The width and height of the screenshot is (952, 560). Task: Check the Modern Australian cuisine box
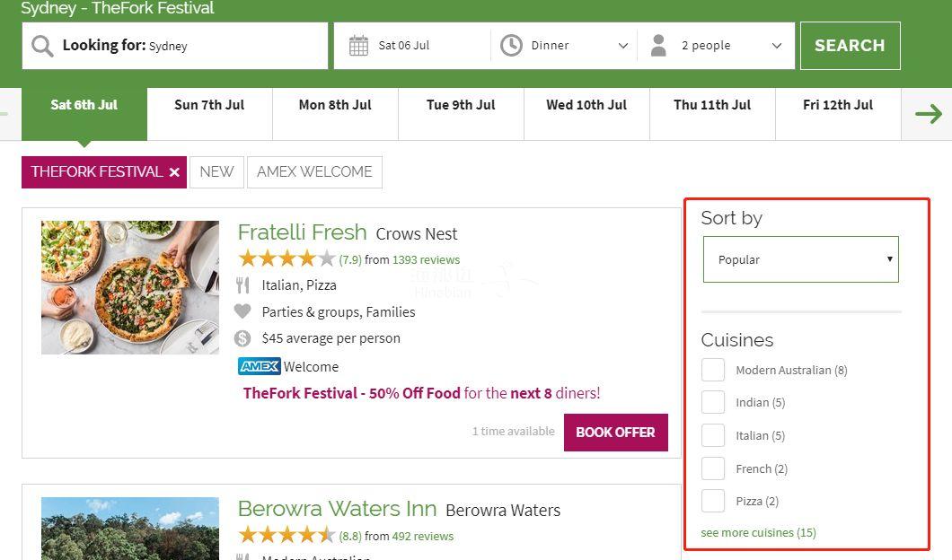pyautogui.click(x=713, y=370)
